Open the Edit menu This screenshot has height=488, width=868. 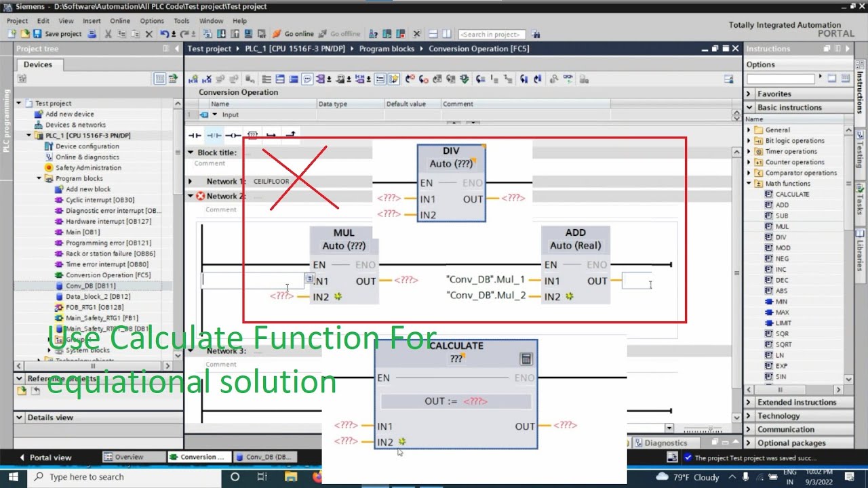(x=43, y=21)
